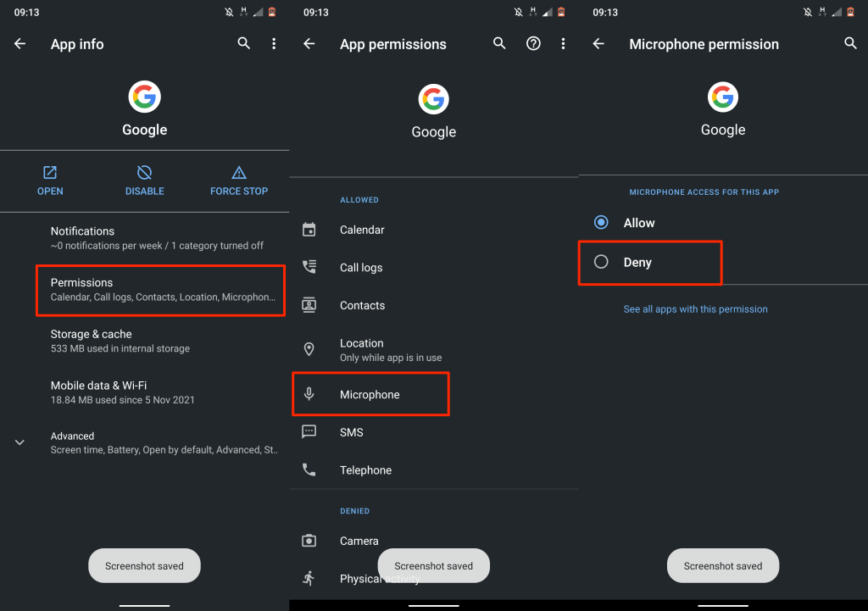Select the Deny radio button
This screenshot has height=611, width=868.
602,263
